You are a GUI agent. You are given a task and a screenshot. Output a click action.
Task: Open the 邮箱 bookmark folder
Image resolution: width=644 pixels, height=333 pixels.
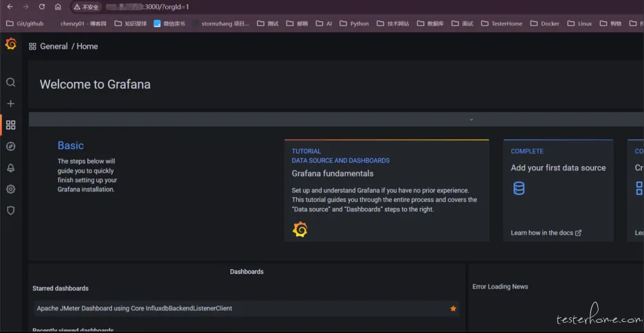[298, 23]
